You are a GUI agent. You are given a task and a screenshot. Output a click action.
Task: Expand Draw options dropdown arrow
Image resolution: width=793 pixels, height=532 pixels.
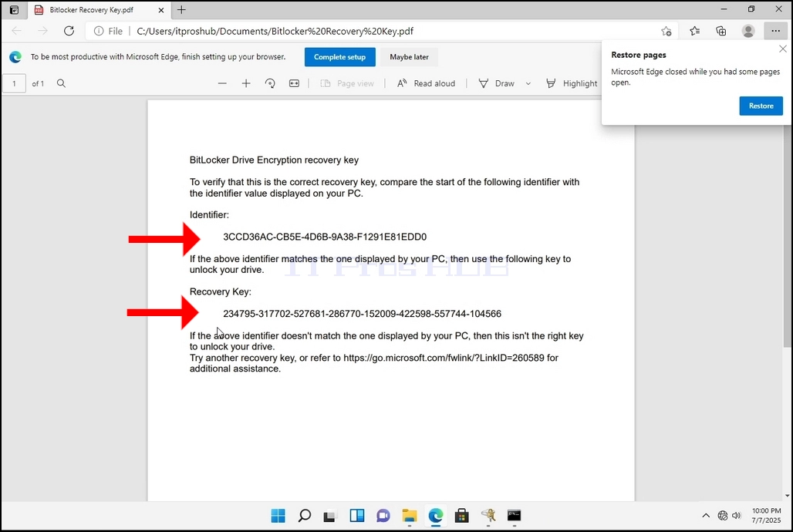click(528, 83)
